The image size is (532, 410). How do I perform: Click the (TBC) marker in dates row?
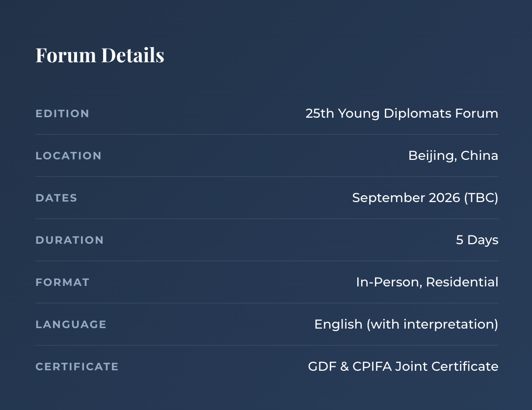point(481,198)
